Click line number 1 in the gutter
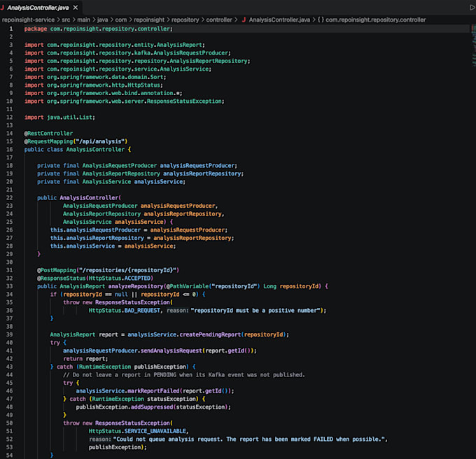Screen dimensions: 476x459 click(x=11, y=29)
